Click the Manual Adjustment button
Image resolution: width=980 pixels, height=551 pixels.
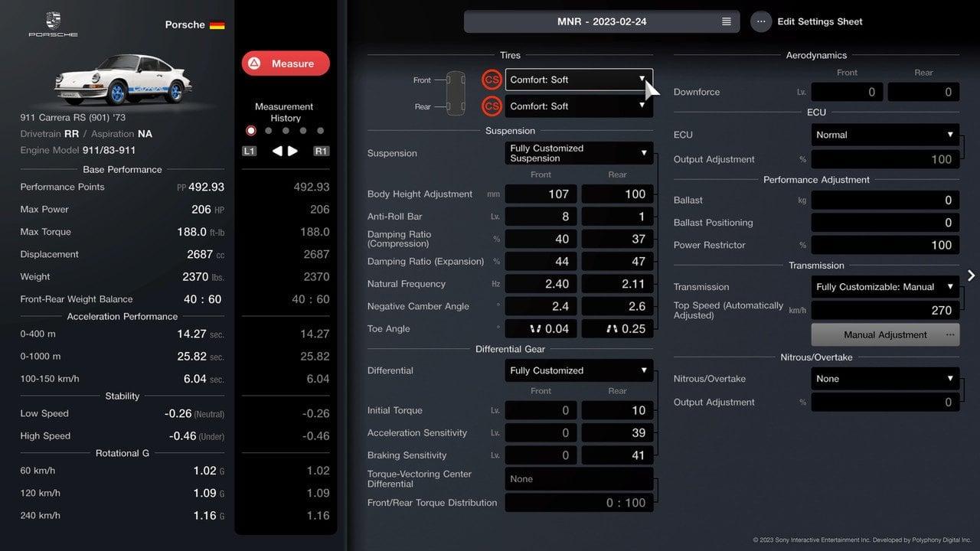(885, 334)
